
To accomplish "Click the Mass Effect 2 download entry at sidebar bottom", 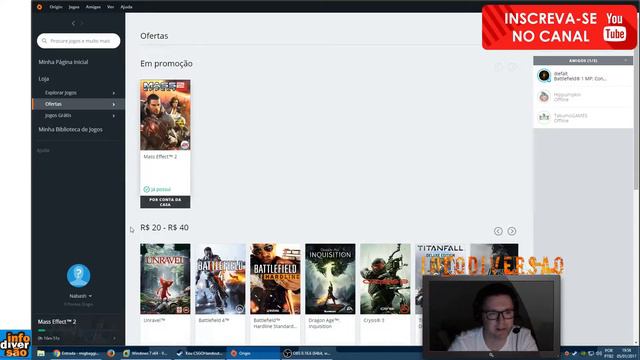I will tap(78, 329).
